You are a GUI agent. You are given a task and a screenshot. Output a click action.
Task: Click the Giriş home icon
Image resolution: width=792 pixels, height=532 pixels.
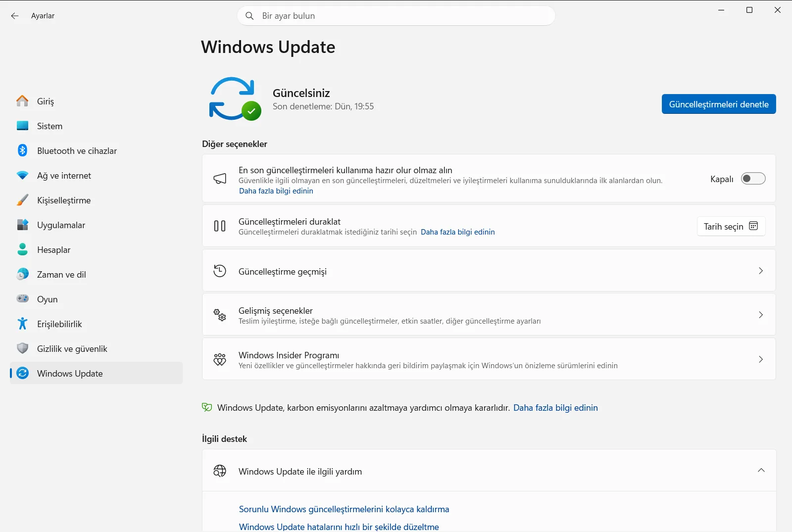coord(22,101)
